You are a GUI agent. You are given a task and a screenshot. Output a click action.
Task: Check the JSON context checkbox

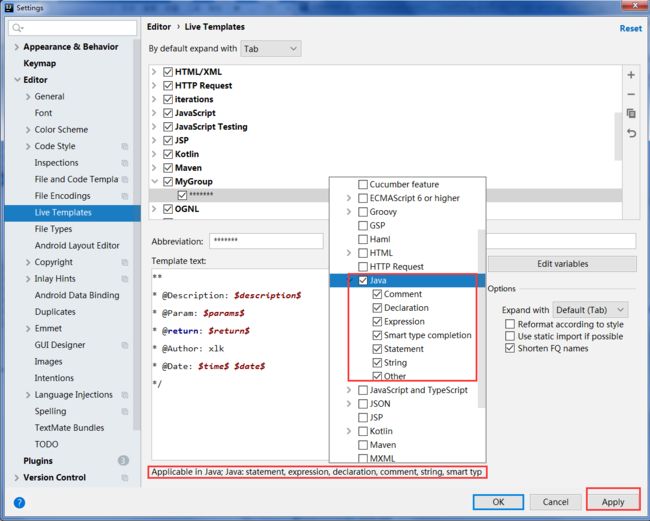tap(363, 404)
